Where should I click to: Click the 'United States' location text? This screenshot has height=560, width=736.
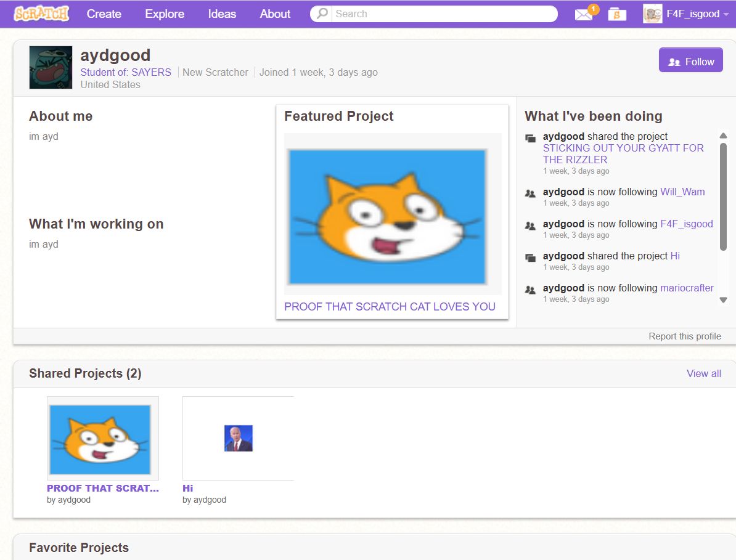click(x=110, y=84)
